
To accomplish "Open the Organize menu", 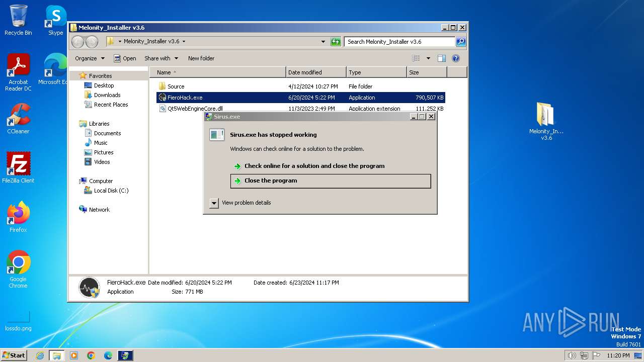I will tap(90, 58).
